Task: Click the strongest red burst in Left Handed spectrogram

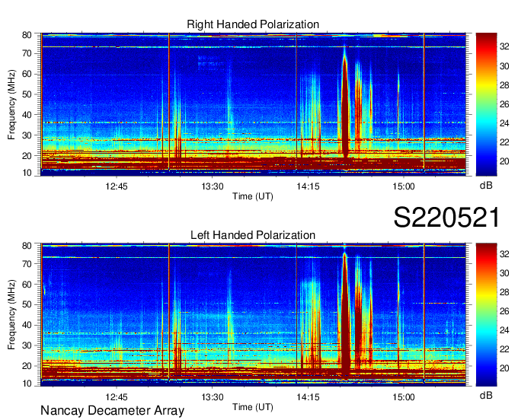Action: 345,313
